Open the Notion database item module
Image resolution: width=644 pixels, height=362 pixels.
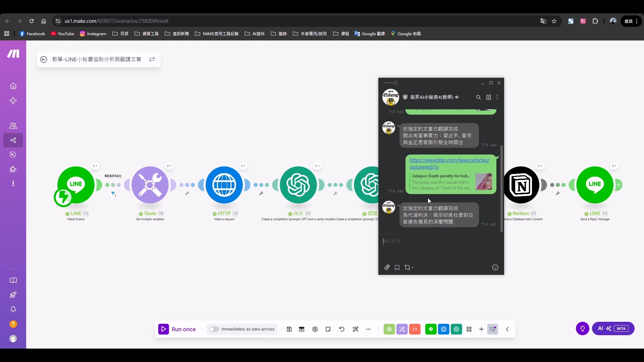pos(521,185)
